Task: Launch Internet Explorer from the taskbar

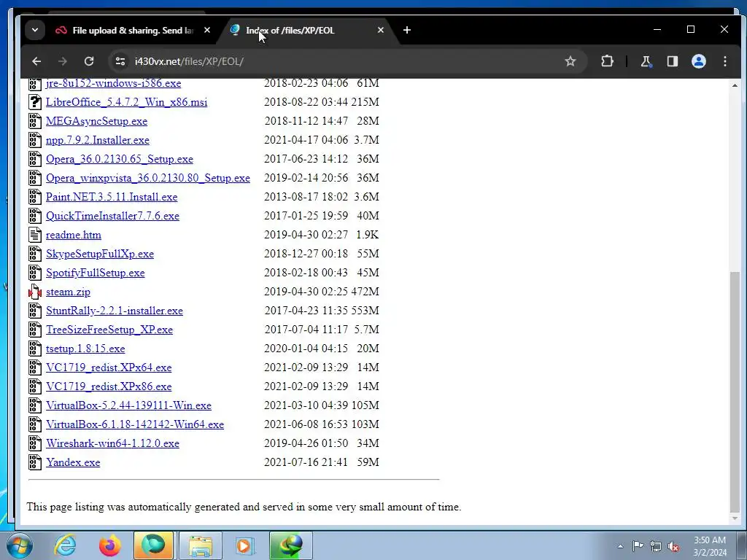Action: click(65, 545)
